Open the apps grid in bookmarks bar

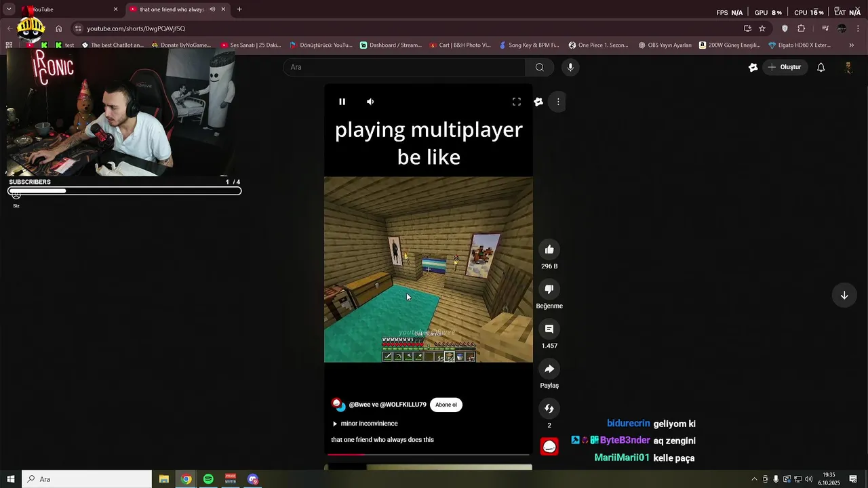pos(9,45)
